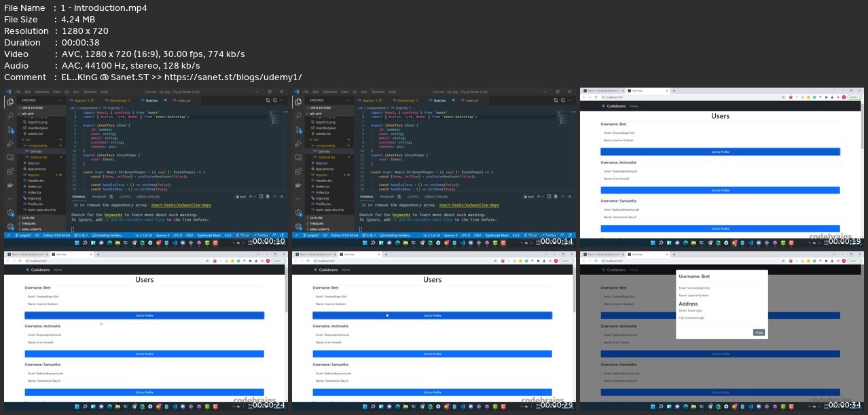The height and width of the screenshot is (415, 868).
Task: Open Manage gear icon in 00:00:14 VS Code frame
Action: (x=298, y=226)
